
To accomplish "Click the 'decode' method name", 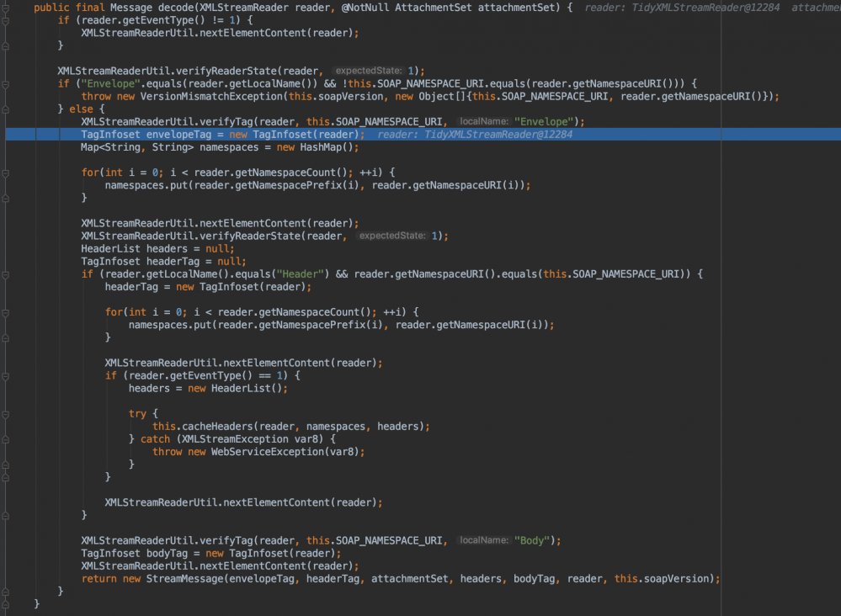I will click(x=175, y=8).
